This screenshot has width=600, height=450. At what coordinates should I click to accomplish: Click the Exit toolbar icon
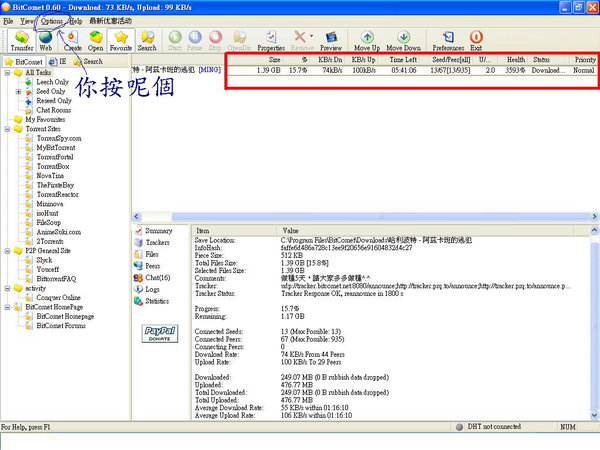point(476,41)
